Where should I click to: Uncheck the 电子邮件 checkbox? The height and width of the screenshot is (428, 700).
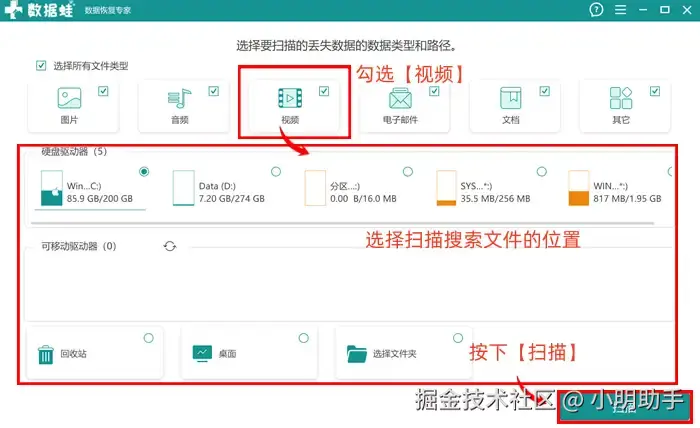pyautogui.click(x=434, y=91)
